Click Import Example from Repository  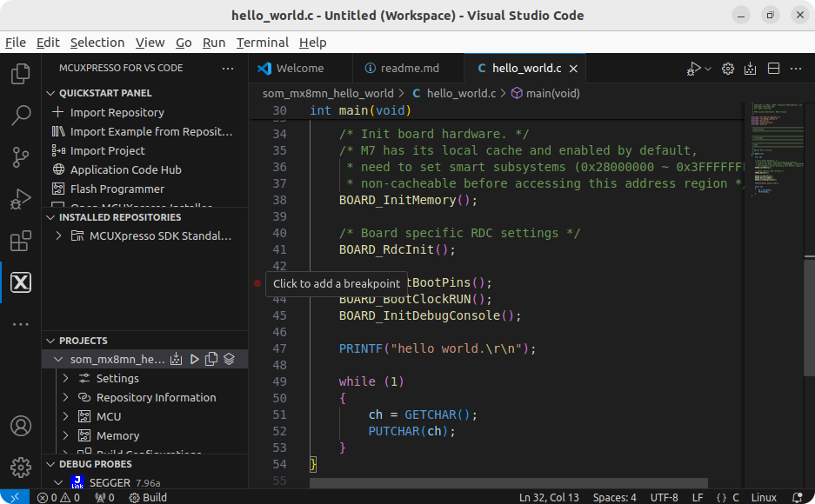click(151, 131)
